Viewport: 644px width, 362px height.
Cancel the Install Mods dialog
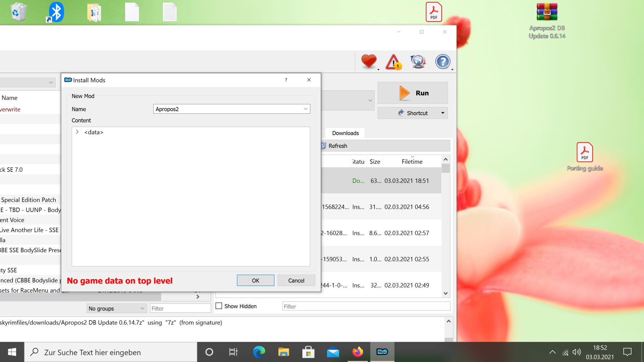(x=296, y=281)
